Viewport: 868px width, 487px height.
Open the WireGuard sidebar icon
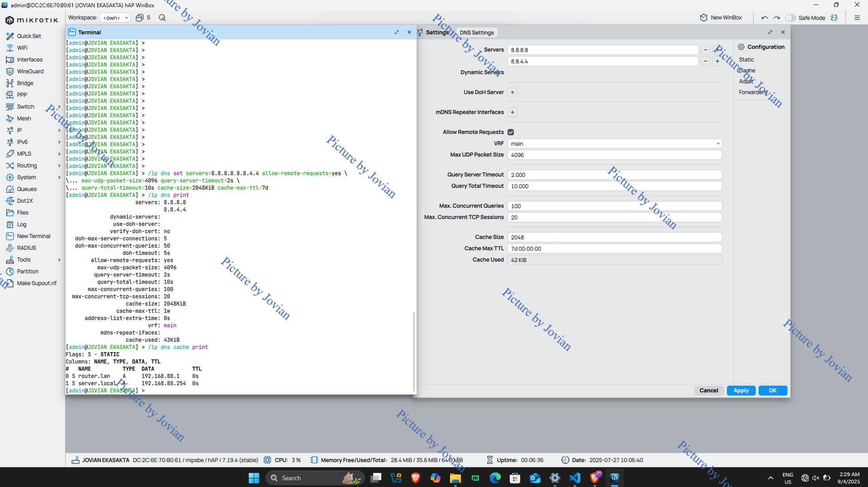[x=10, y=72]
